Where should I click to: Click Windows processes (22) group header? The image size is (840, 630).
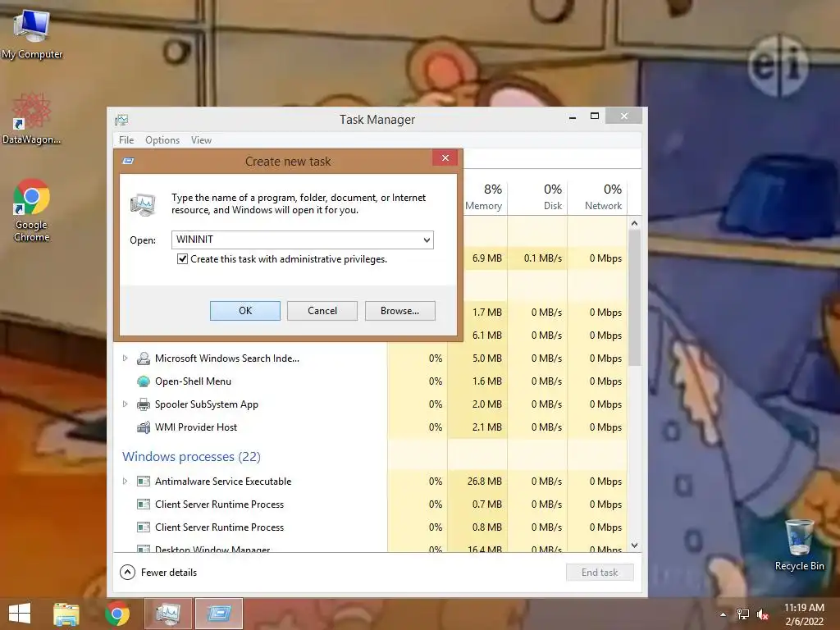pyautogui.click(x=191, y=456)
